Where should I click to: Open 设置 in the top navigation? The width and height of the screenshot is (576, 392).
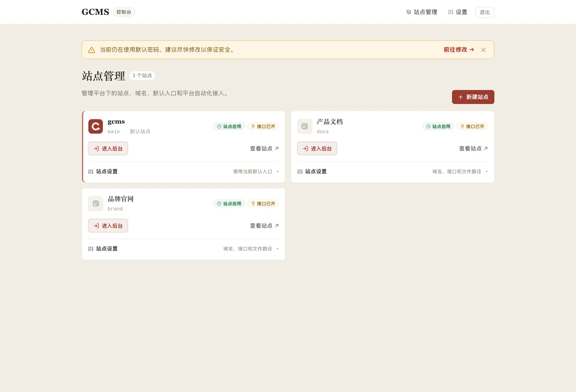458,12
